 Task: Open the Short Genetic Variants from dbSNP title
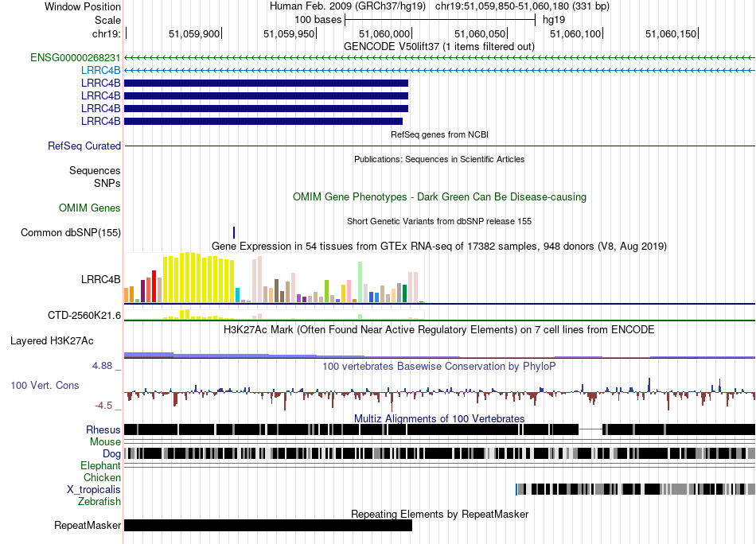(x=439, y=221)
